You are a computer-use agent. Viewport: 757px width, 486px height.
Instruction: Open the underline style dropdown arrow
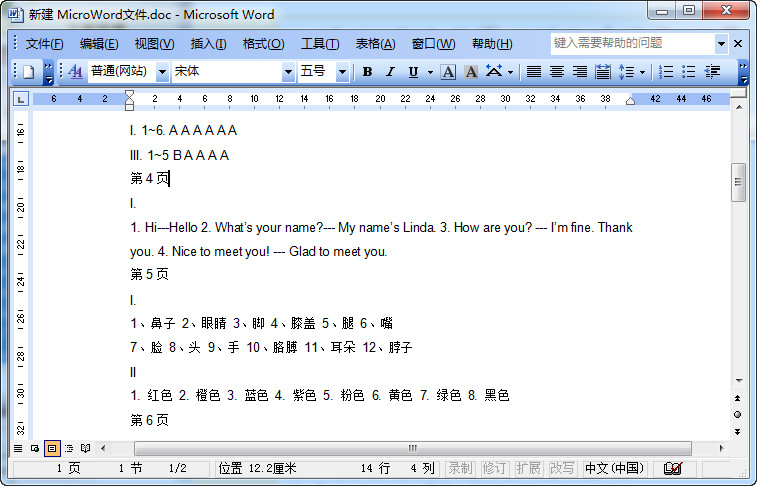click(x=430, y=72)
